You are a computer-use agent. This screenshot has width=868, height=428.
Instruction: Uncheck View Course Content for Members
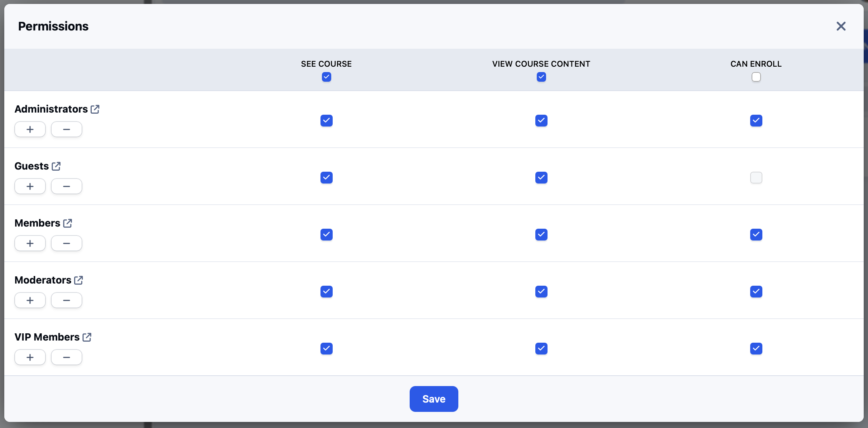pyautogui.click(x=541, y=235)
